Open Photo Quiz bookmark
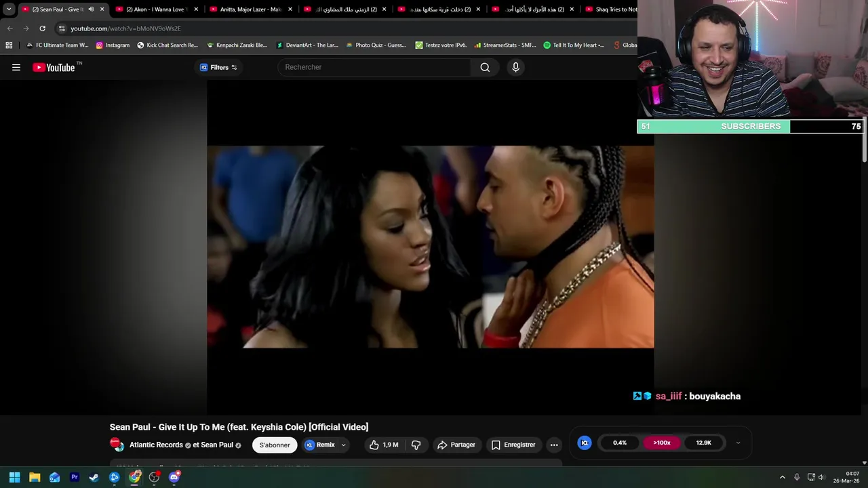Viewport: 868px width, 488px height. point(376,45)
